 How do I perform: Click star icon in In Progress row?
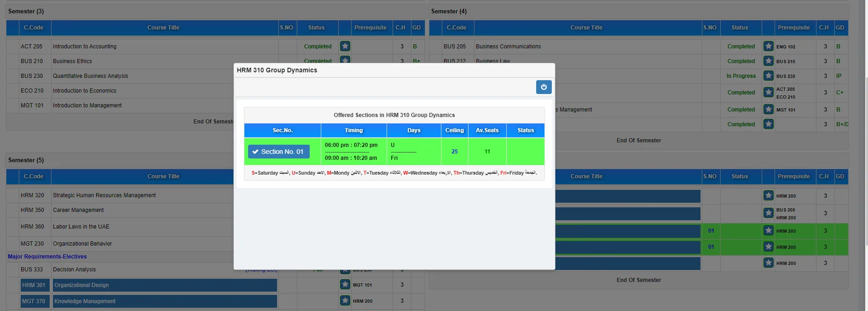pyautogui.click(x=768, y=76)
